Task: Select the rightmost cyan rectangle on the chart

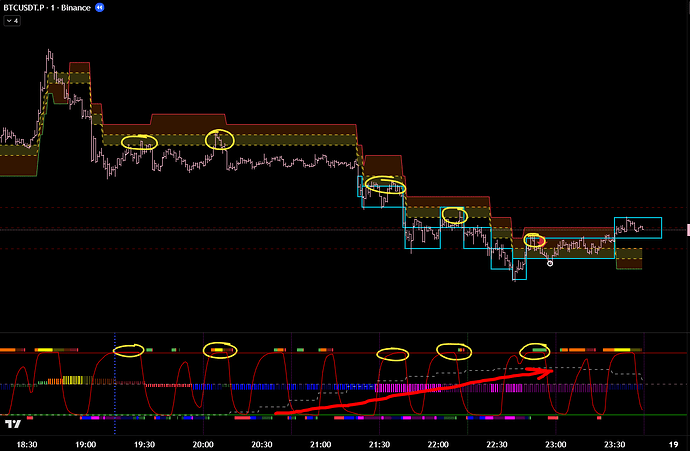Action: (x=637, y=227)
